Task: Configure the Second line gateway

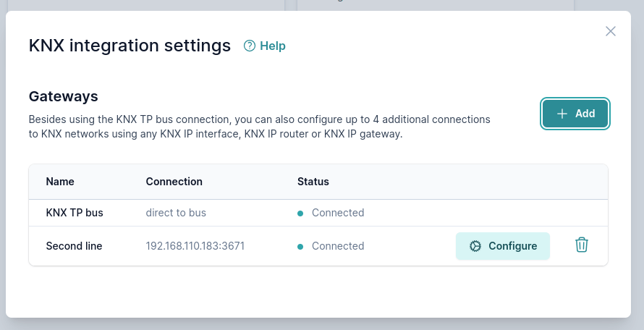Action: coord(503,246)
